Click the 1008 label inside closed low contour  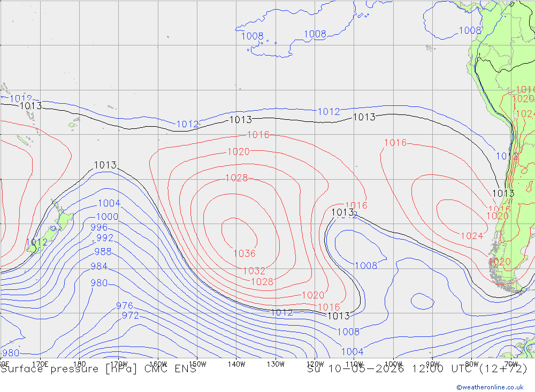(366, 265)
